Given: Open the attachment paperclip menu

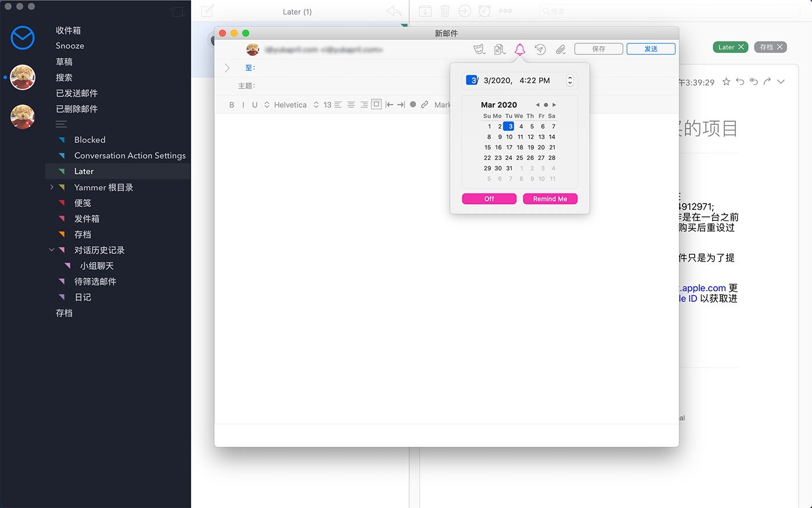Looking at the screenshot, I should point(561,49).
